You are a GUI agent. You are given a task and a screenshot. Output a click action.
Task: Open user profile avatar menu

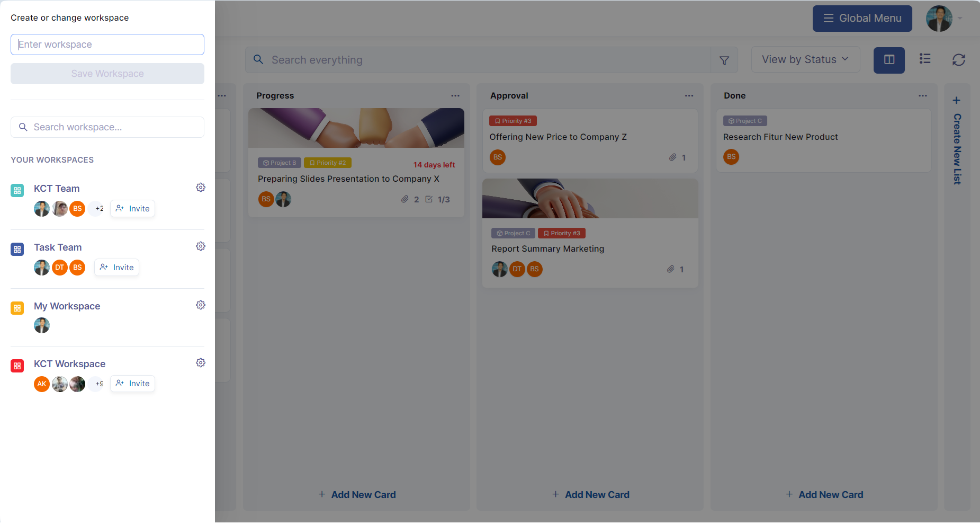coord(939,19)
